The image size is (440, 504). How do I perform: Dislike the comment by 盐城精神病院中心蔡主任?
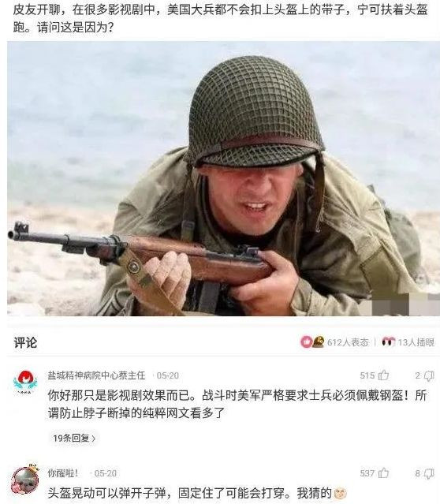(430, 375)
